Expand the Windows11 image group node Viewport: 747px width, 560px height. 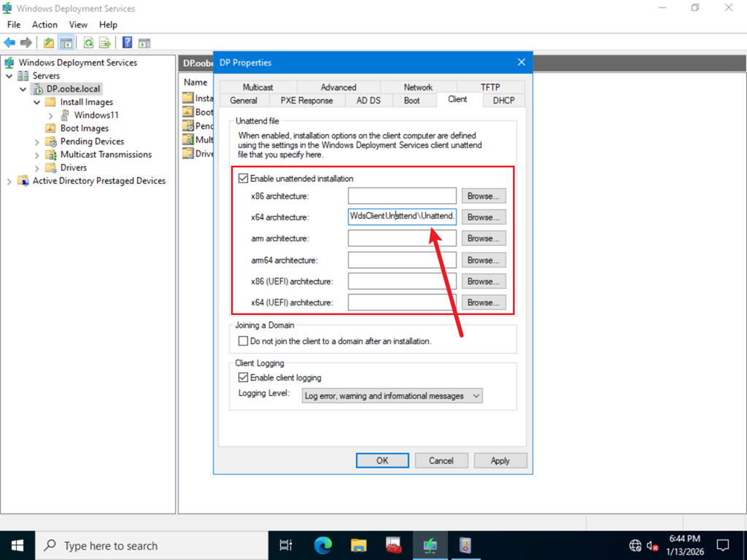51,115
